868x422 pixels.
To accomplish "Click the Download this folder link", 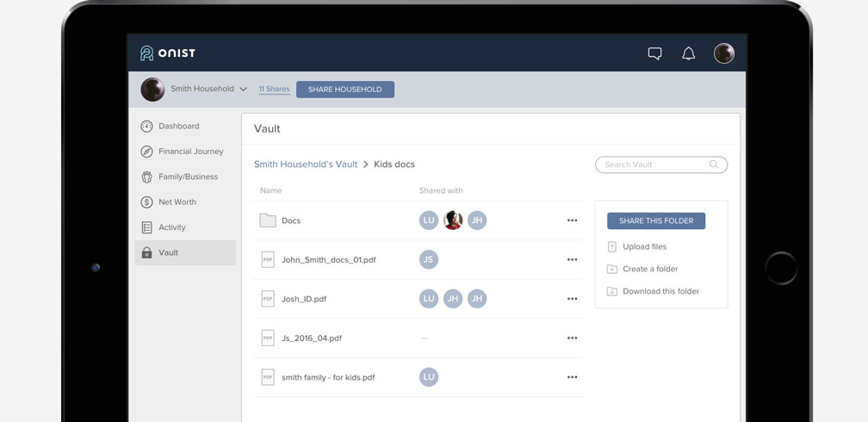I will [661, 291].
